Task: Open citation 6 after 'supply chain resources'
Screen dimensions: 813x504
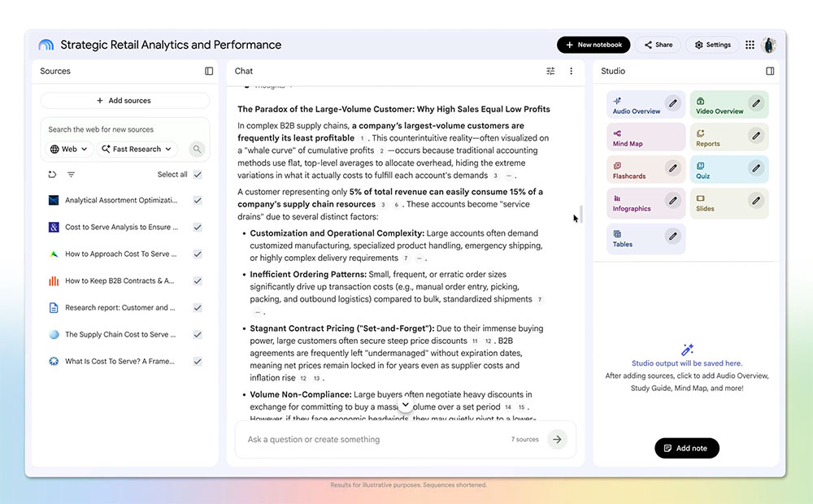Action: pos(396,205)
